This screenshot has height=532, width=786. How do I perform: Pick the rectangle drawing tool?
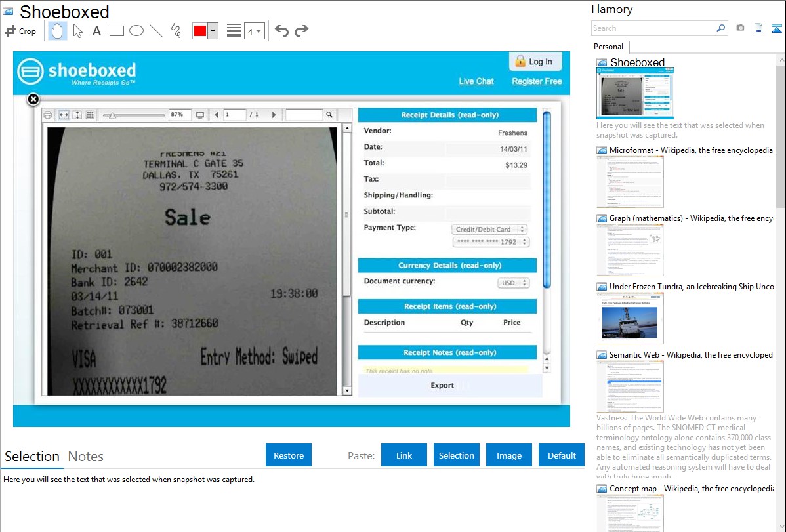point(116,31)
